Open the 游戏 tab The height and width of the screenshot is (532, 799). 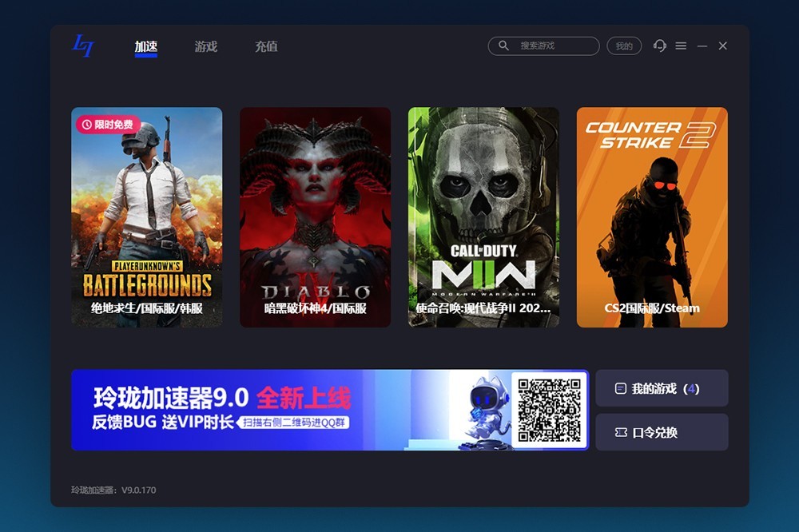[206, 47]
